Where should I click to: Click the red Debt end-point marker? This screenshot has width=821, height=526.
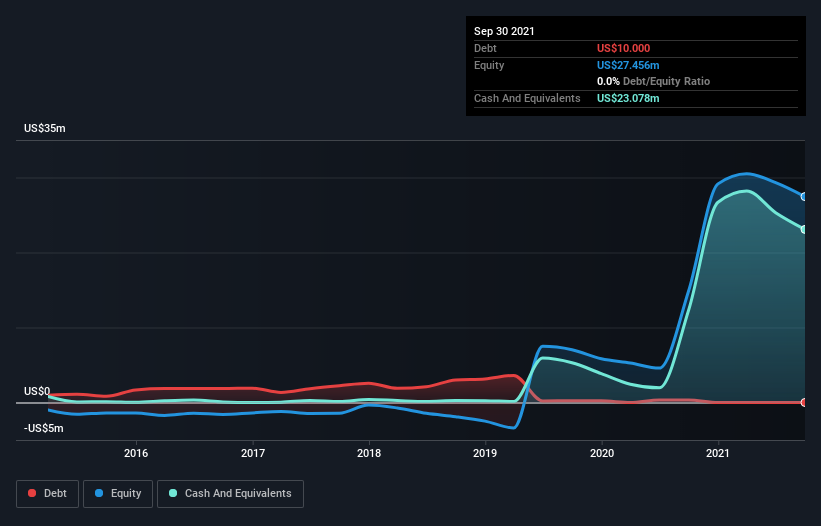pos(803,402)
